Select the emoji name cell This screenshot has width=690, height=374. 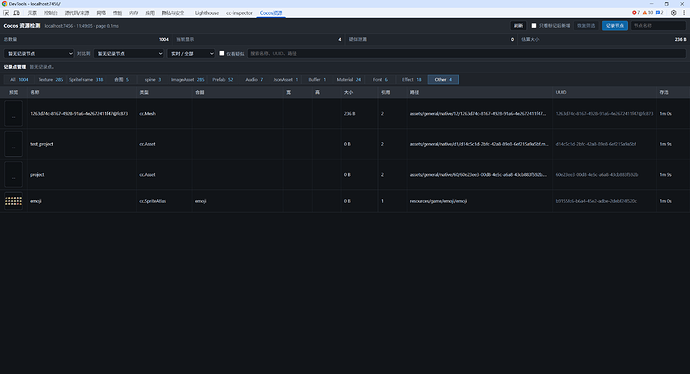point(36,201)
